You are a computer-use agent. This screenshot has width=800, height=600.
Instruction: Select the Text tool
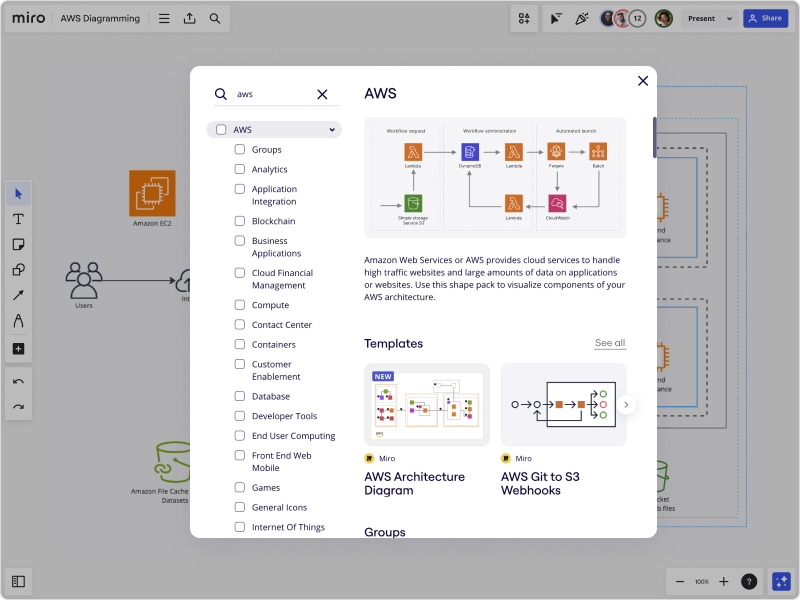point(17,219)
